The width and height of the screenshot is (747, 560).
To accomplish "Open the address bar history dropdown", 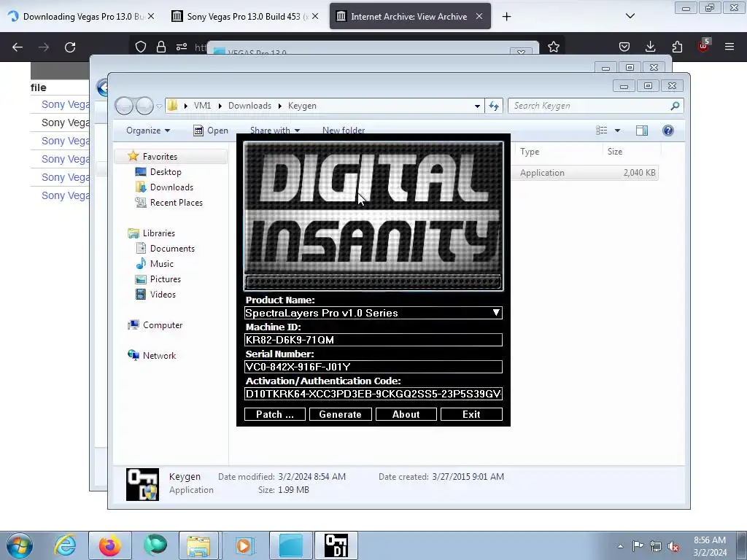I will click(x=477, y=106).
